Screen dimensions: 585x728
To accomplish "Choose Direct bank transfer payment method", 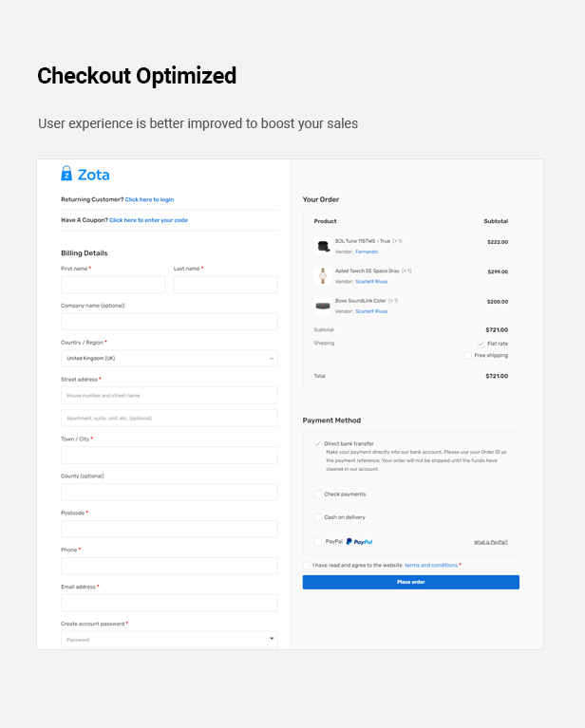I will [317, 443].
